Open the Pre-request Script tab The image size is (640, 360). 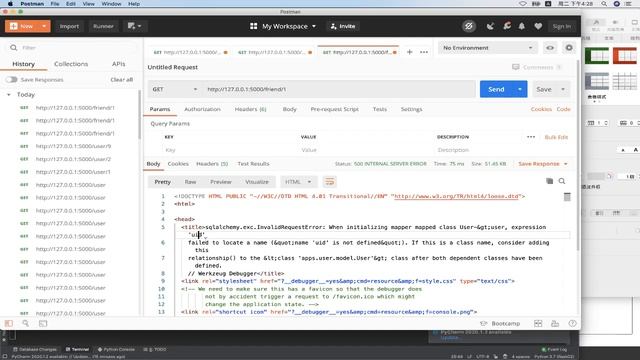(x=334, y=109)
